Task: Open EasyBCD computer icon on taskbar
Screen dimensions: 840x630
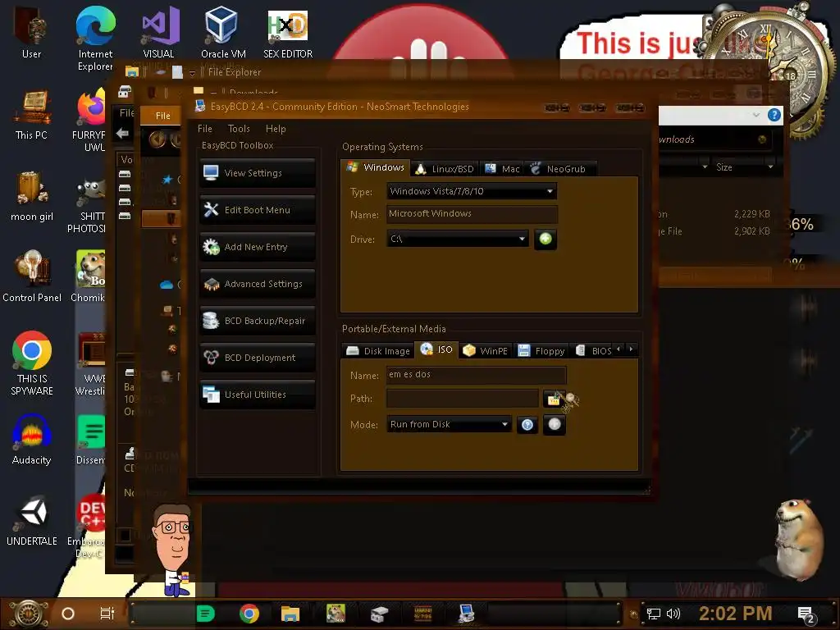Action: tap(466, 614)
